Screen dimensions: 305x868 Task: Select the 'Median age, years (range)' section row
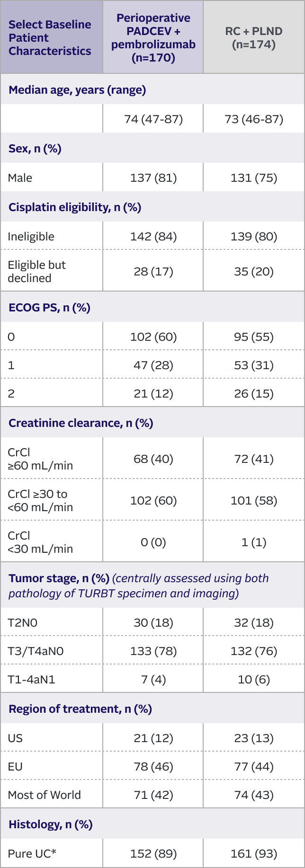click(77, 90)
